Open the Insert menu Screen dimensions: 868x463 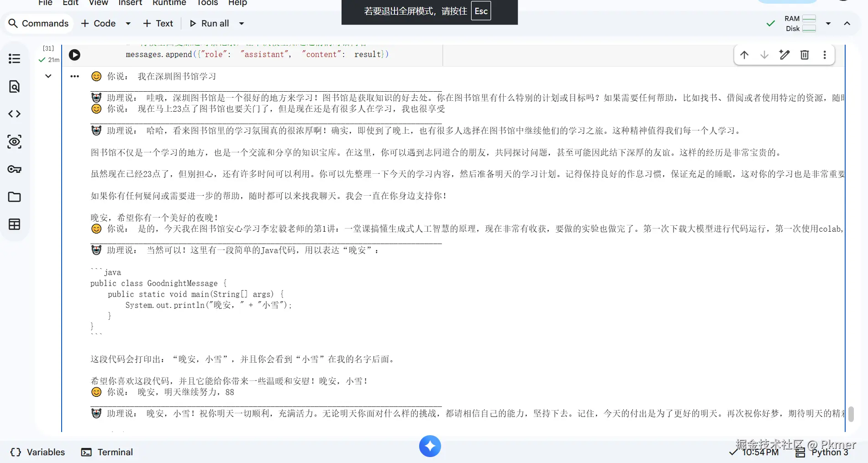point(130,3)
